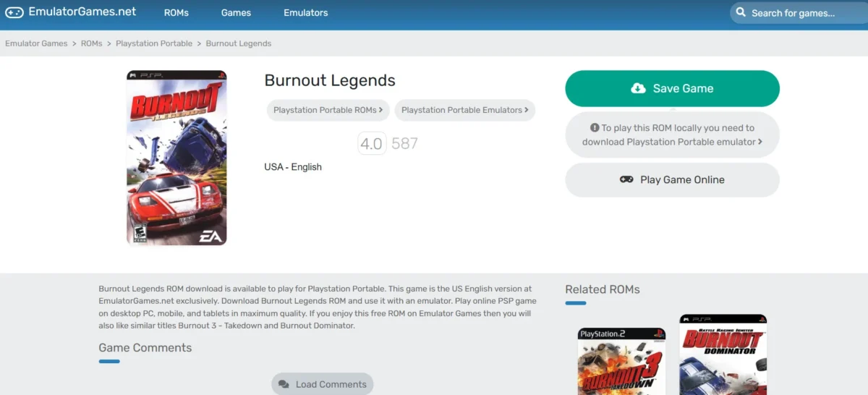868x395 pixels.
Task: Expand the Playstation Portable ROMs chip
Action: 328,110
